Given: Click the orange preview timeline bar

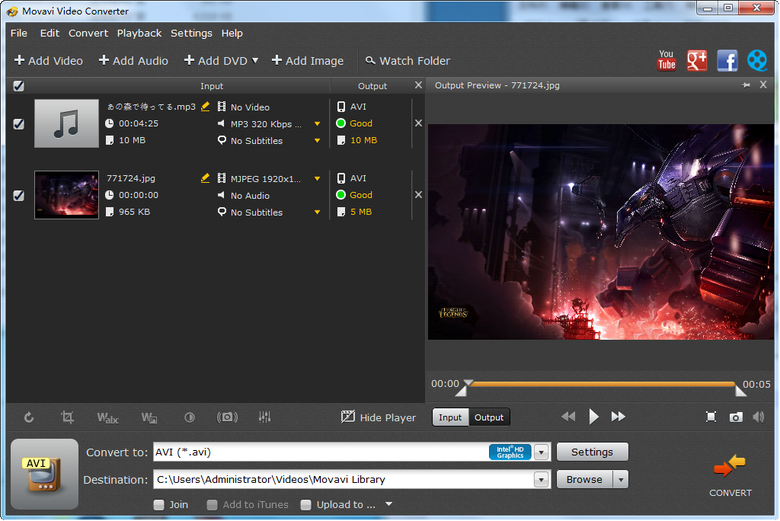Looking at the screenshot, I should [x=600, y=384].
